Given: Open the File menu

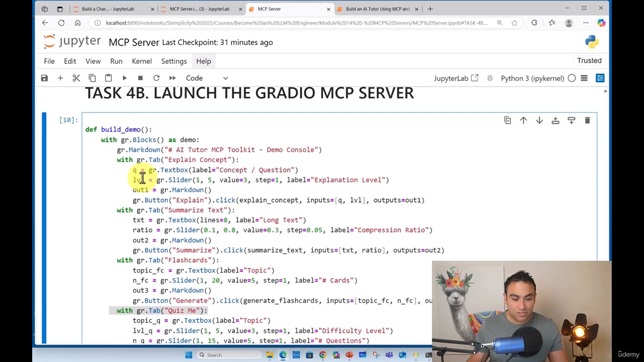Looking at the screenshot, I should tap(49, 61).
